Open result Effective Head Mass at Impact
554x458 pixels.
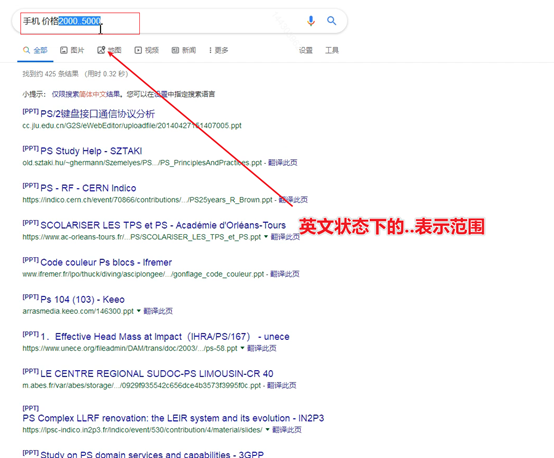coord(165,336)
